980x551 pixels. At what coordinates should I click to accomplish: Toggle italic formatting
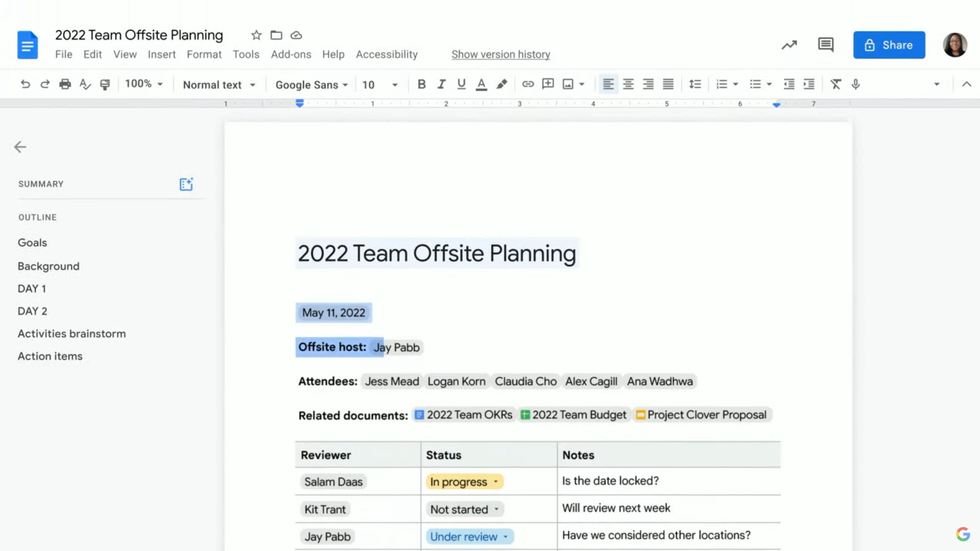coord(441,84)
